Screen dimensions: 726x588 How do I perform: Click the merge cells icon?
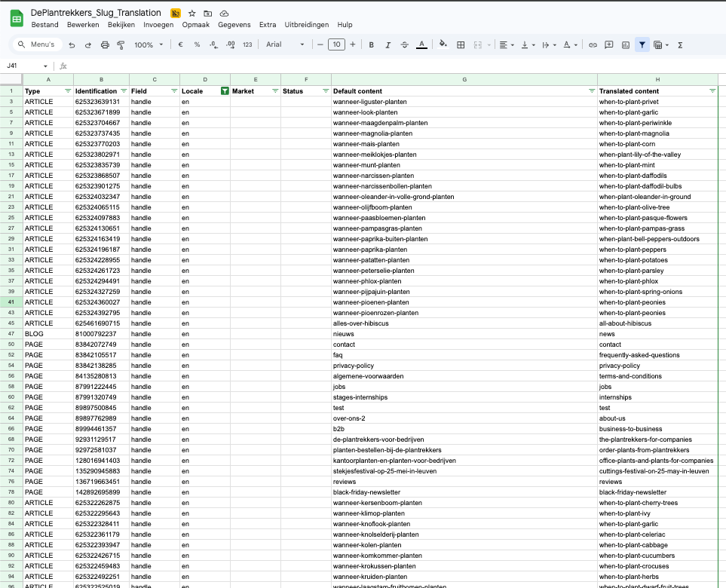(x=478, y=45)
